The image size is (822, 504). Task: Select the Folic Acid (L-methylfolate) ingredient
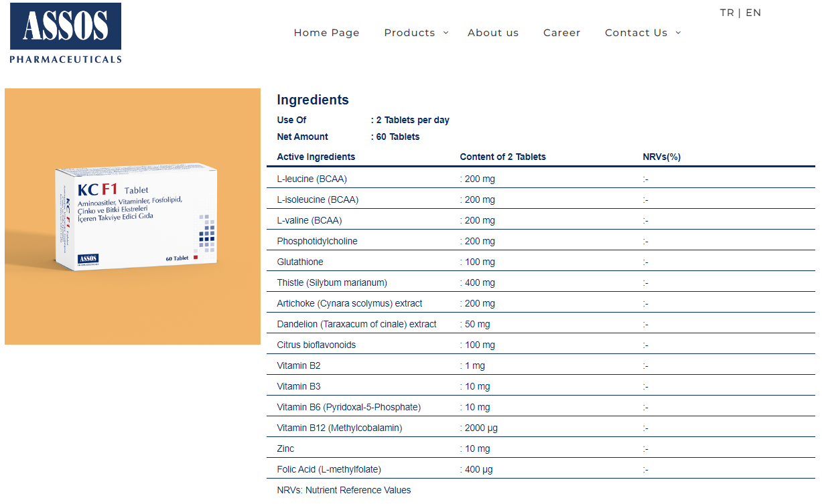pos(329,470)
